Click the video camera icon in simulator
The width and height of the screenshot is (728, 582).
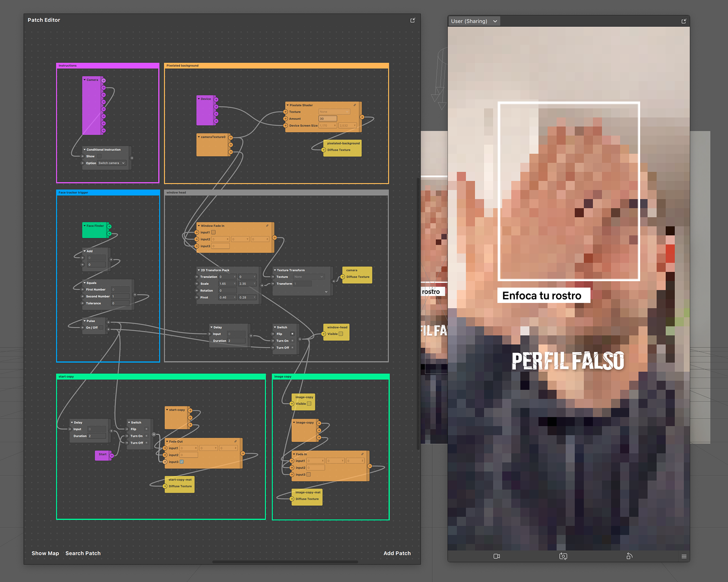tap(496, 556)
